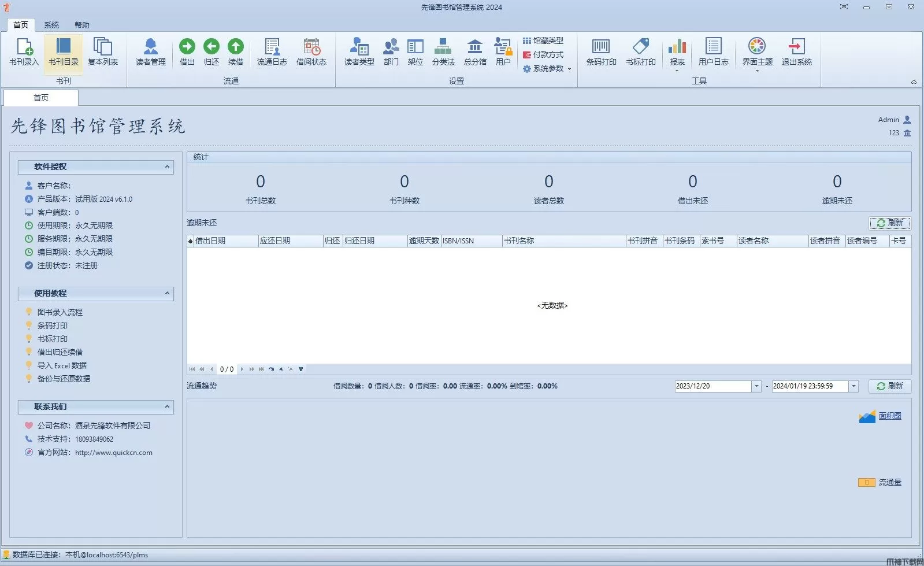Click the 技术支持 phone number 18093849062
Screen dimensions: 924x566
[x=94, y=439]
